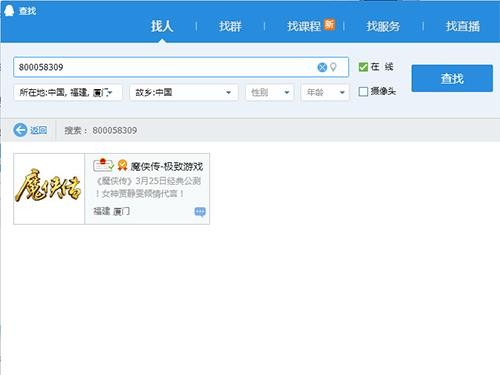Enable the 摄像头 checkbox

coord(363,91)
